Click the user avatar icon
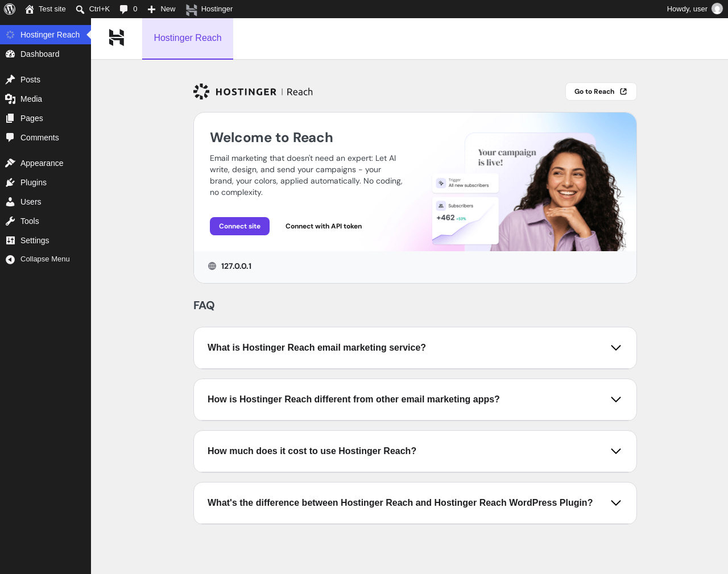Screen dimensions: 728x574 point(717,9)
